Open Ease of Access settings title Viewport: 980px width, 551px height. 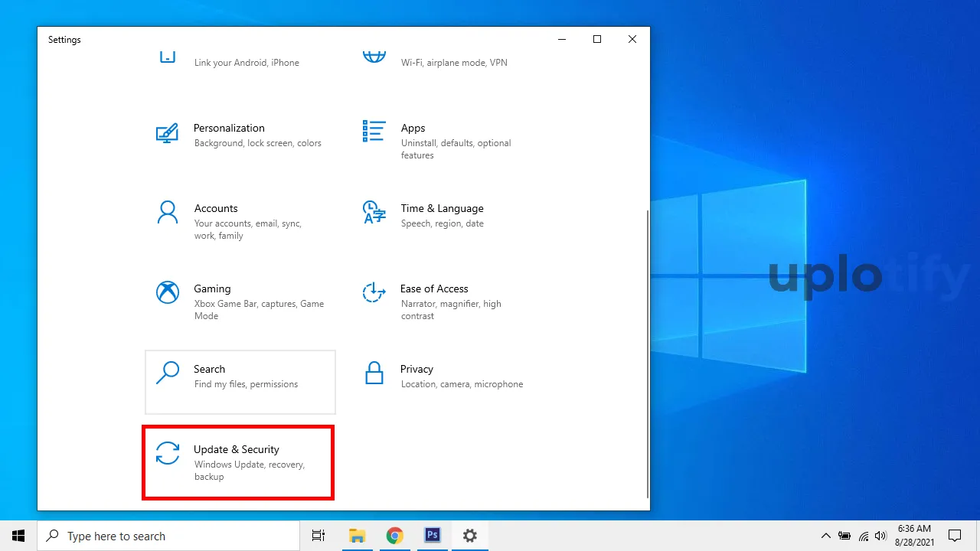point(434,289)
